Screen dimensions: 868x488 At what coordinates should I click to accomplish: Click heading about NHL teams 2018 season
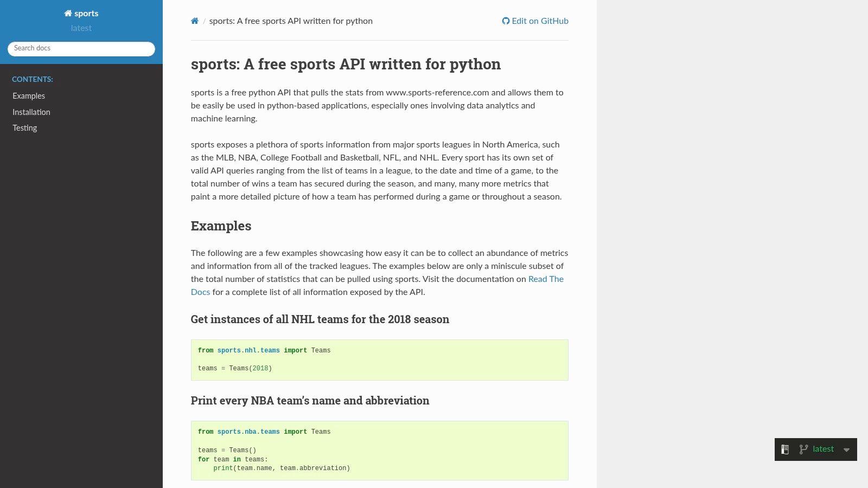[320, 319]
